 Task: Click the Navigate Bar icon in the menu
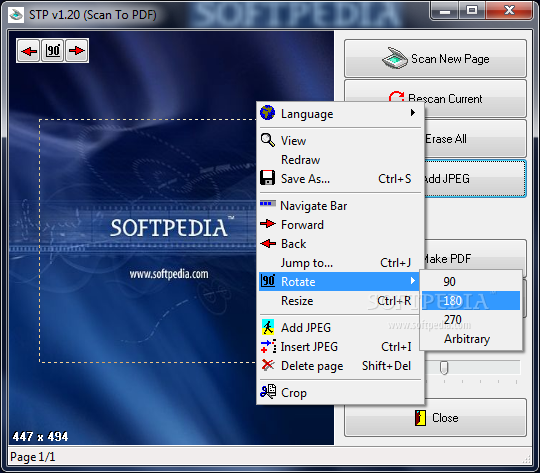tap(268, 204)
